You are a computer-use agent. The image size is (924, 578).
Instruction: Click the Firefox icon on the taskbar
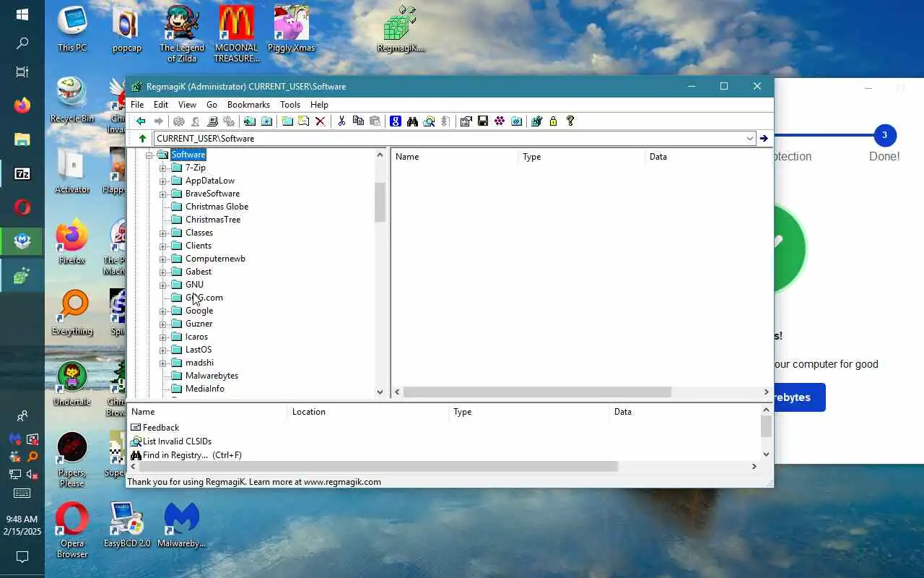22,105
